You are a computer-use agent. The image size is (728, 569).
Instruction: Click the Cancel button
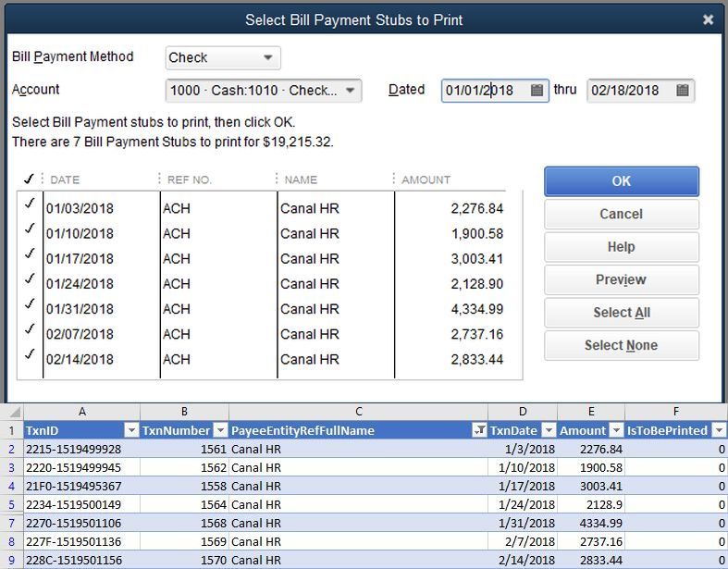point(622,214)
